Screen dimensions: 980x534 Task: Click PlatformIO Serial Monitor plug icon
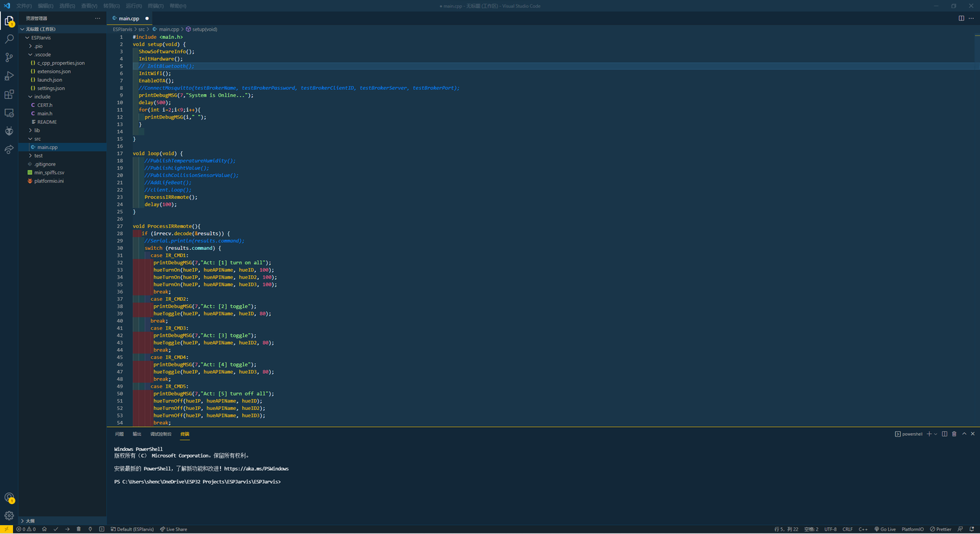coord(90,529)
